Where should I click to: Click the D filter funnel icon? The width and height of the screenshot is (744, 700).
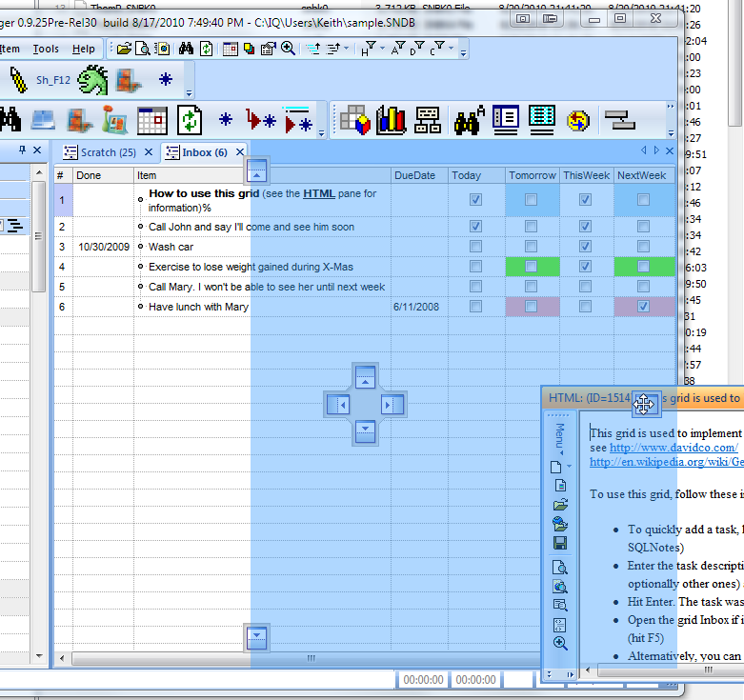[417, 48]
